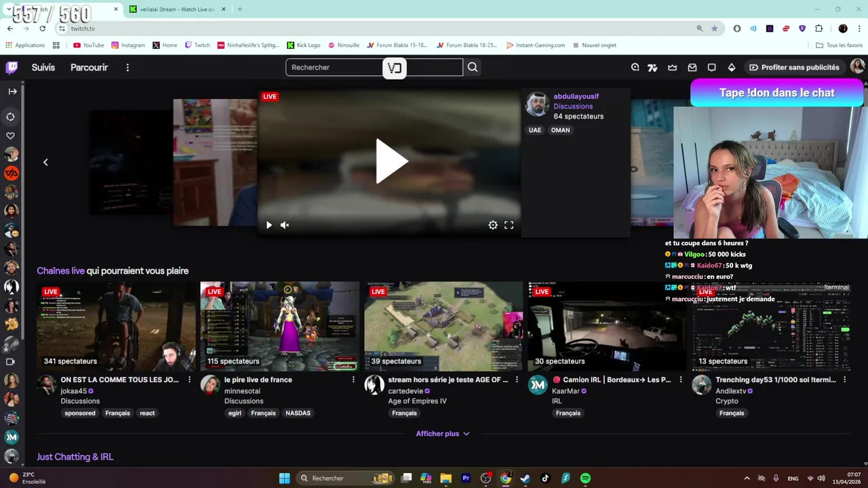The image size is (868, 488).
Task: Open jokaa45 channel name link
Action: click(x=73, y=391)
